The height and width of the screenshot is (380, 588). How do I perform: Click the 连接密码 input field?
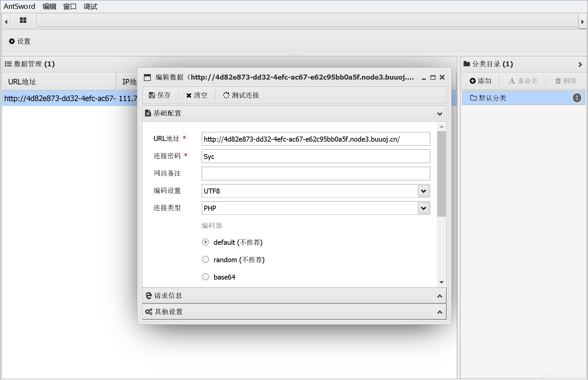pos(316,156)
